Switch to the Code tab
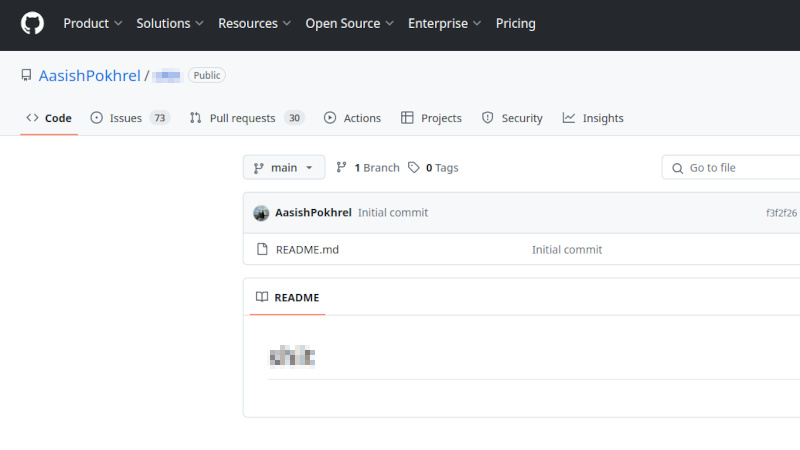Image resolution: width=800 pixels, height=450 pixels. click(49, 118)
